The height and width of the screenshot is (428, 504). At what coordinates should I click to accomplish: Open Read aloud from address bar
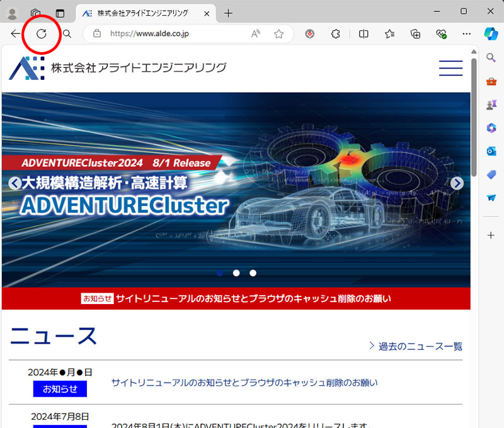(x=256, y=34)
